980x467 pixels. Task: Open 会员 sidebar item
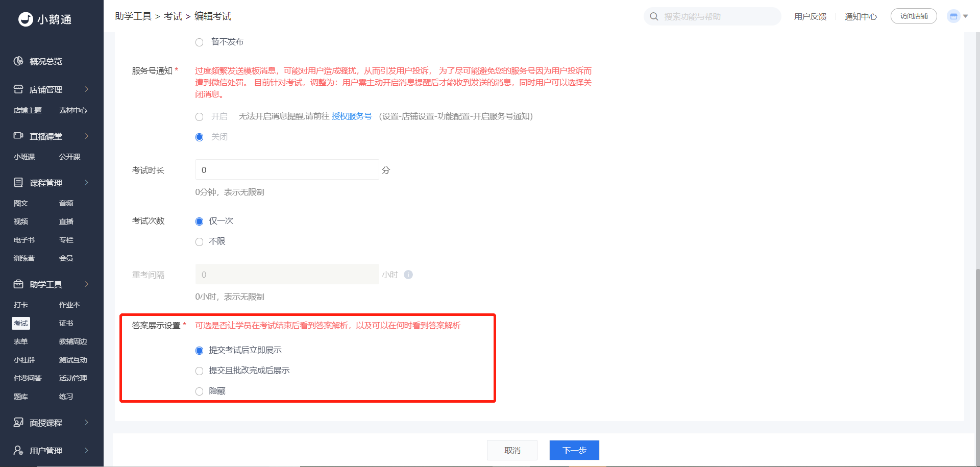[66, 258]
